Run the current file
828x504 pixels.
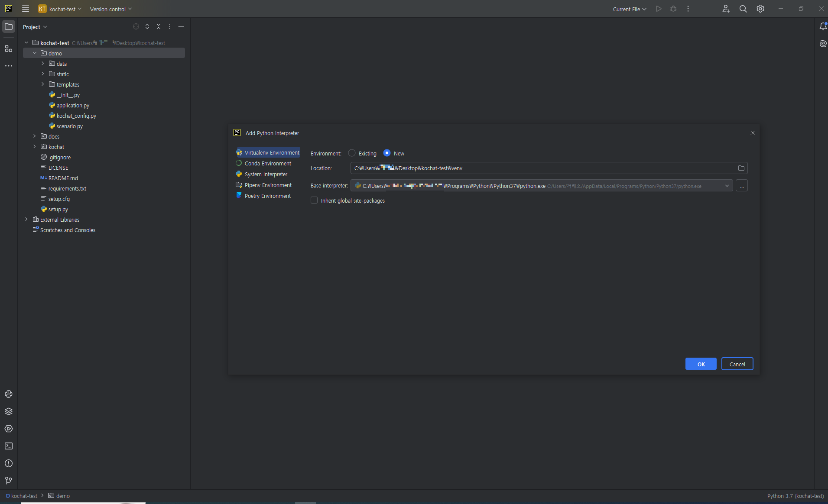tap(659, 9)
